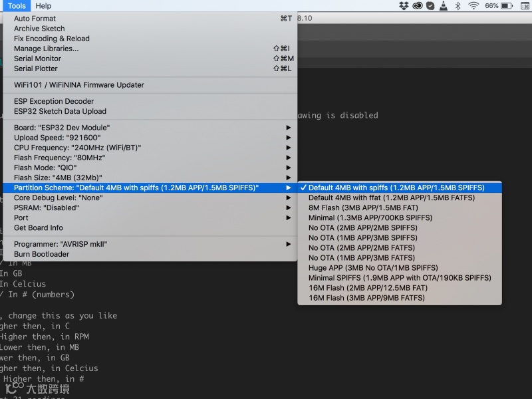Click the checkmark status icon in menu bar
This screenshot has width=532, height=399.
(x=430, y=6)
